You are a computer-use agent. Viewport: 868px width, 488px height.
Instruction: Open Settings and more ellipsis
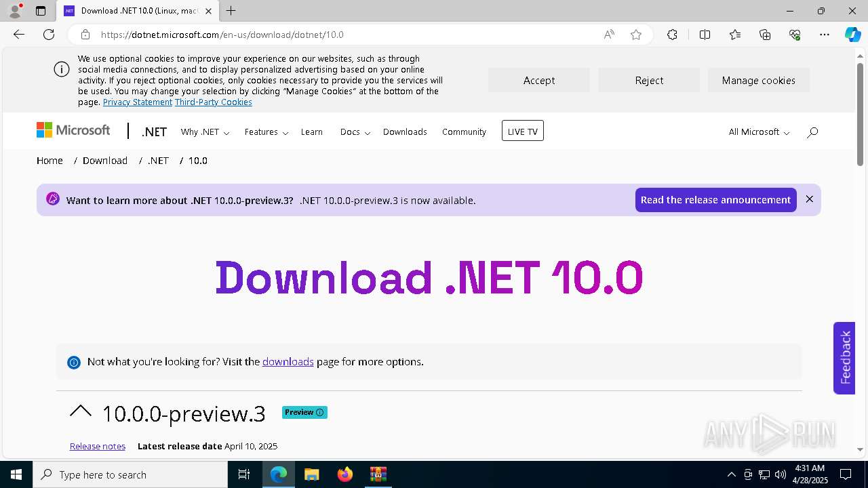tap(825, 35)
